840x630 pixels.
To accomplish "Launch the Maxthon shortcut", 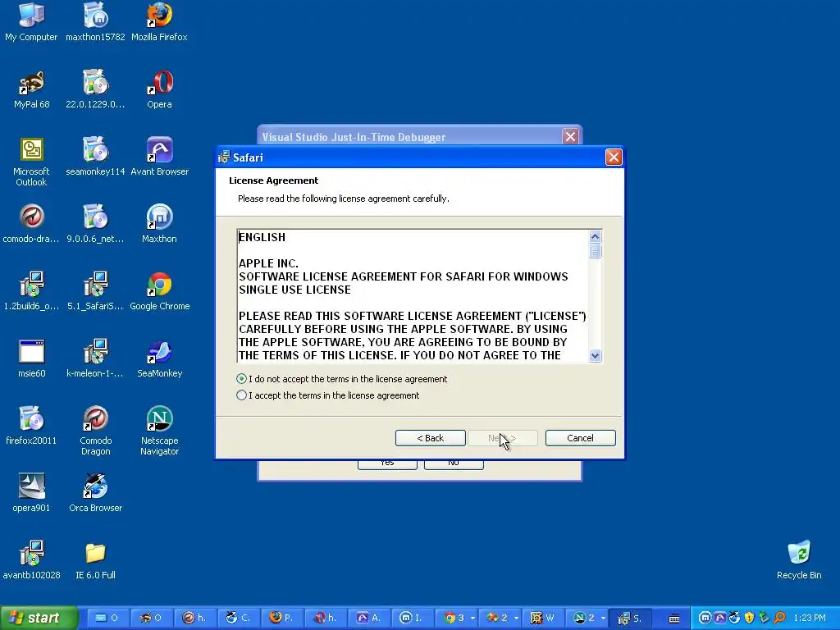I will coord(159,224).
